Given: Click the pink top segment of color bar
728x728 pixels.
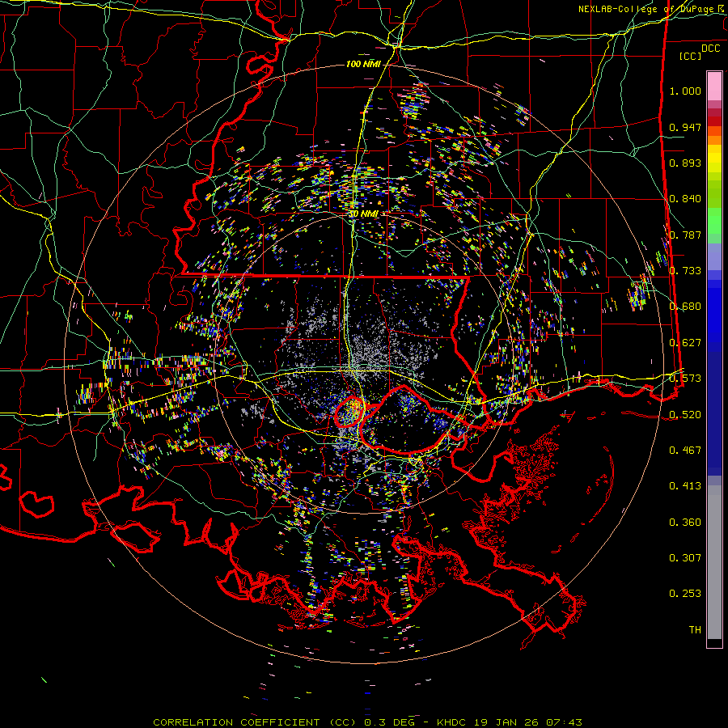Looking at the screenshot, I should (x=714, y=87).
